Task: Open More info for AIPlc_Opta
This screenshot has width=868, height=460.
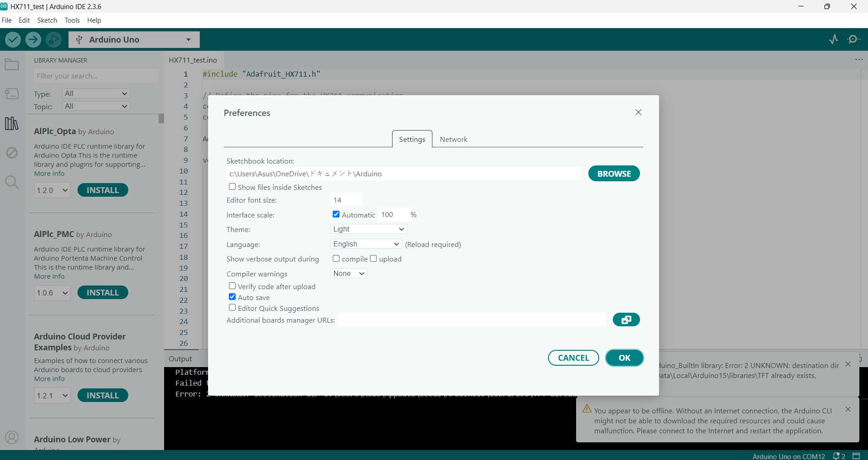Action: [x=49, y=174]
